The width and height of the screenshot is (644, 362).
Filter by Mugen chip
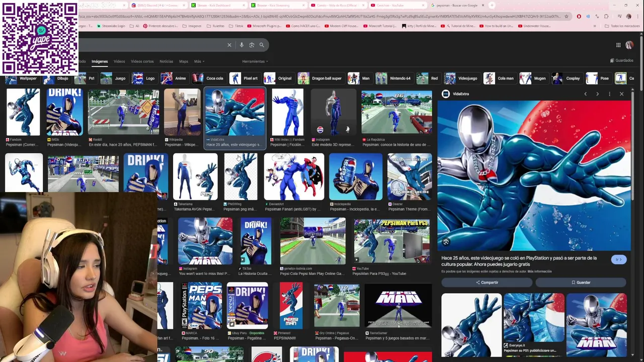pyautogui.click(x=534, y=78)
